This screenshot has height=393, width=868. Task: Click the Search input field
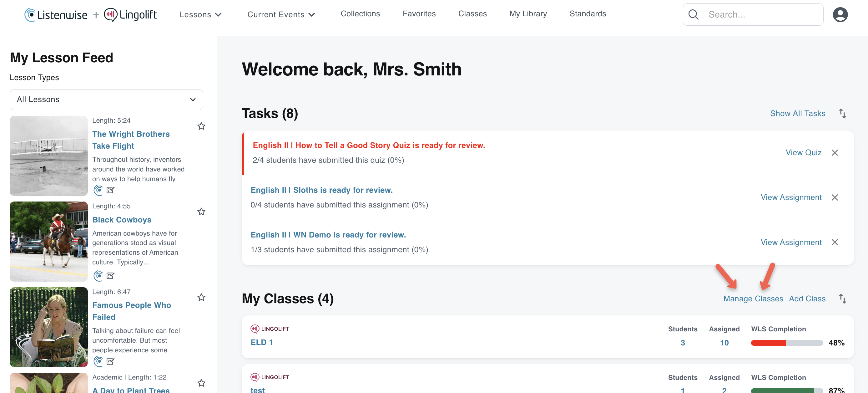753,14
